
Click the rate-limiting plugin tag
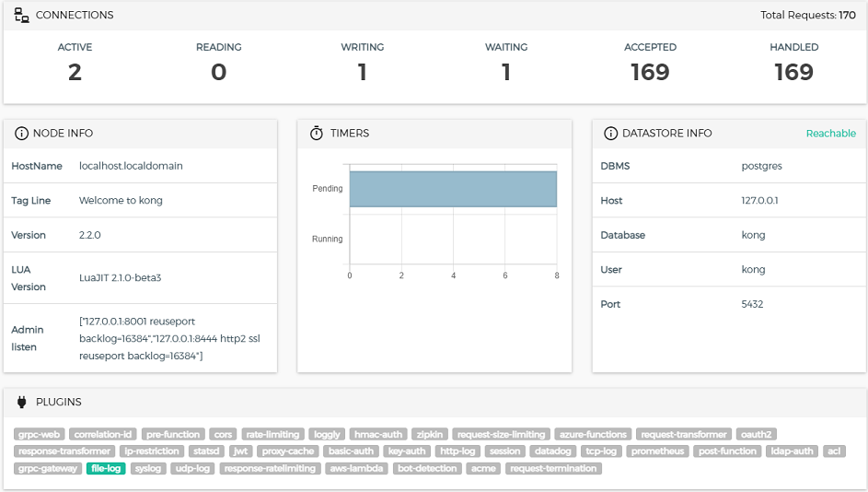pyautogui.click(x=272, y=435)
